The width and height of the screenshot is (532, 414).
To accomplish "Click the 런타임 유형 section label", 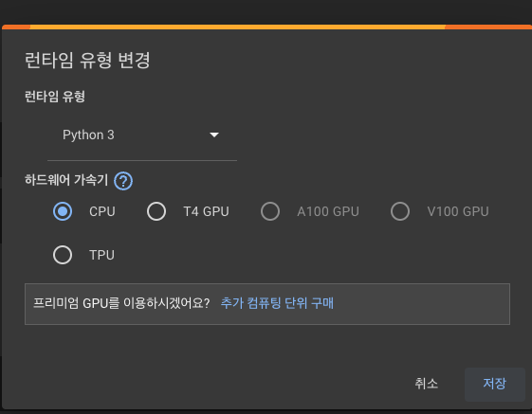I will (x=55, y=97).
